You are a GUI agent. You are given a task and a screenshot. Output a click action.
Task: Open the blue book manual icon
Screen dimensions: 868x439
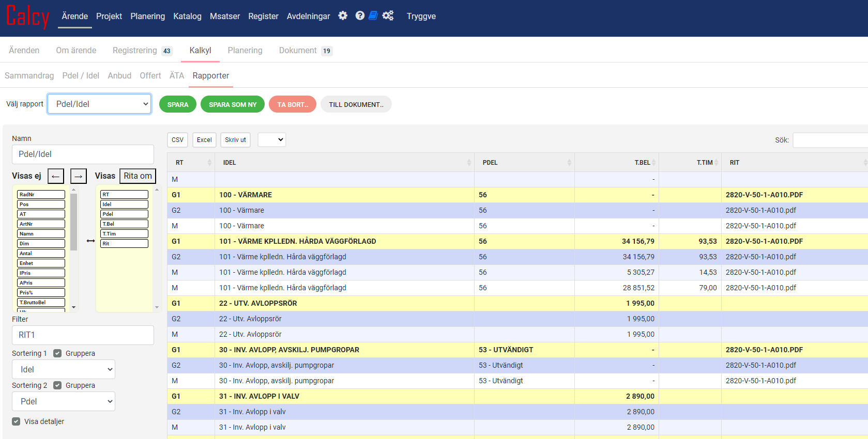click(373, 16)
